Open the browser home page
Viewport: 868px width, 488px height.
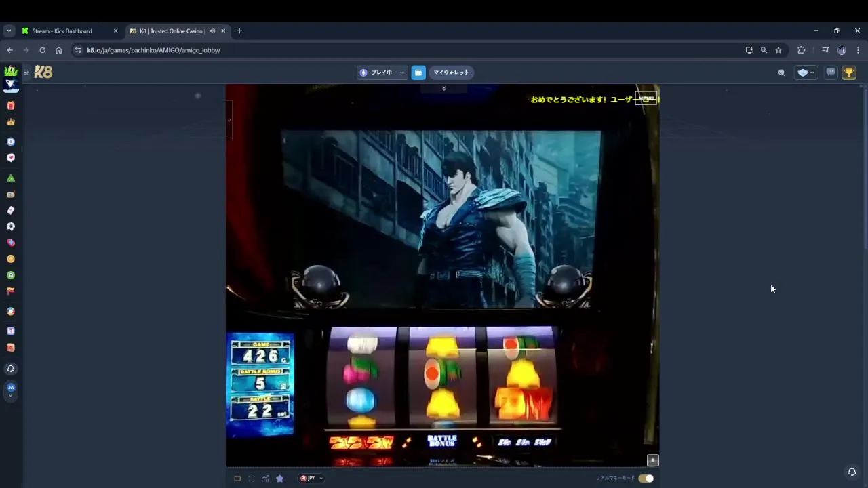[x=58, y=50]
